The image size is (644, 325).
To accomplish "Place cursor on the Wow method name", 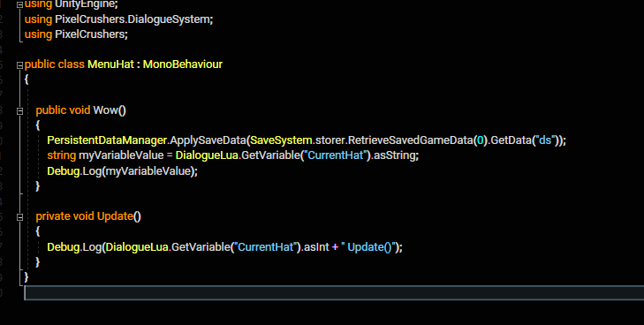I will (105, 110).
